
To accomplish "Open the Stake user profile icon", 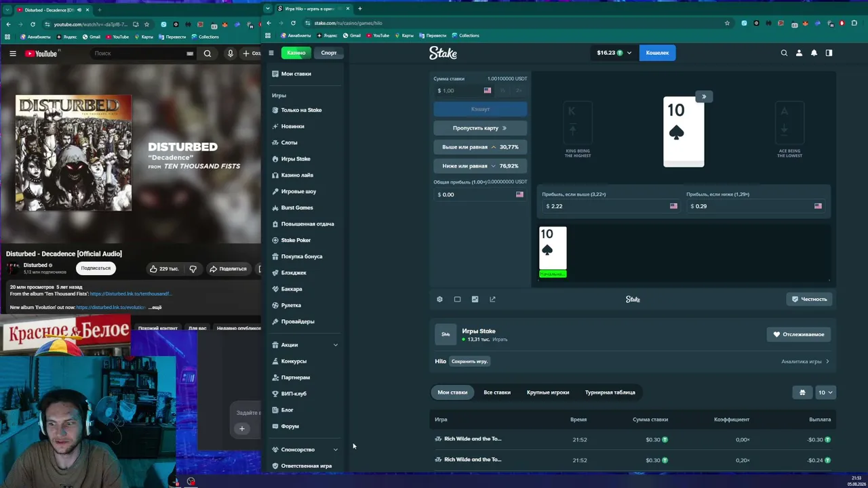I will click(x=799, y=53).
